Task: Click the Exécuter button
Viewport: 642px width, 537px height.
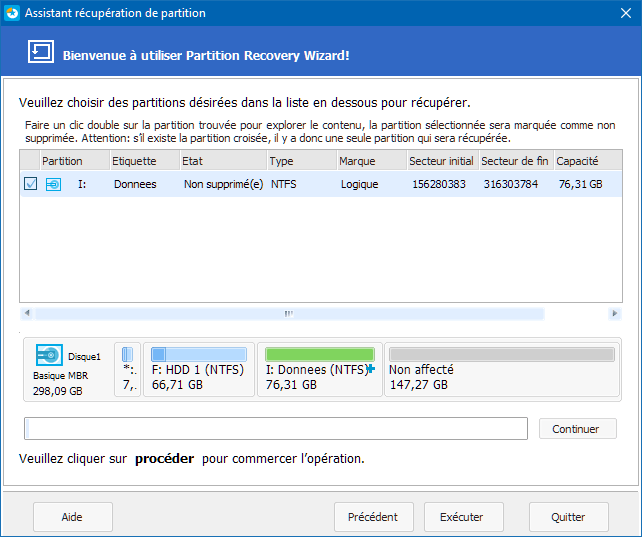Action: [464, 517]
